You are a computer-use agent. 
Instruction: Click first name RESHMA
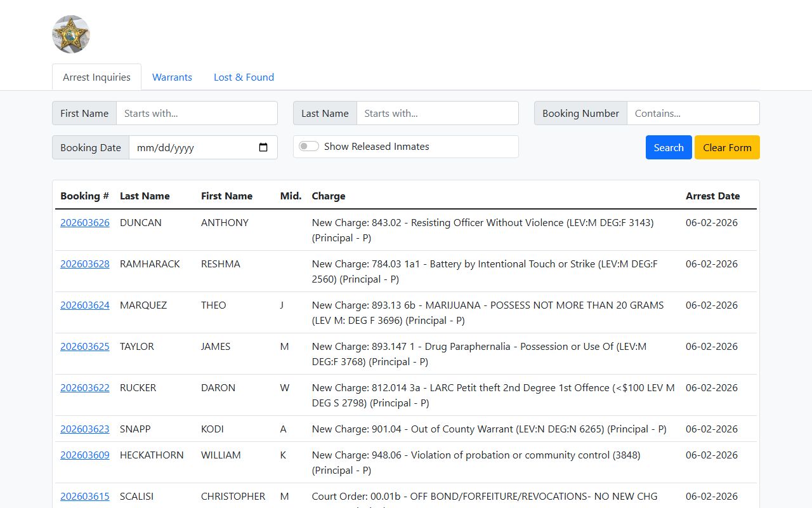pyautogui.click(x=221, y=264)
